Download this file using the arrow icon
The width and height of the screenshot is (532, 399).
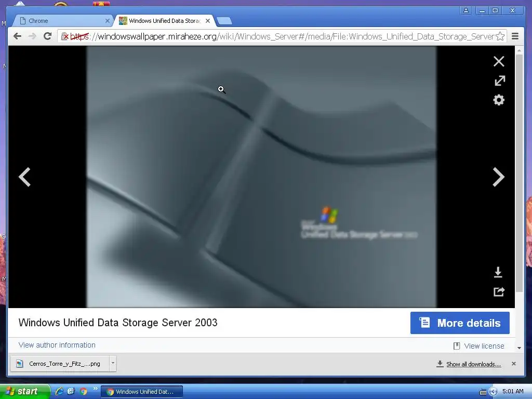(x=498, y=272)
